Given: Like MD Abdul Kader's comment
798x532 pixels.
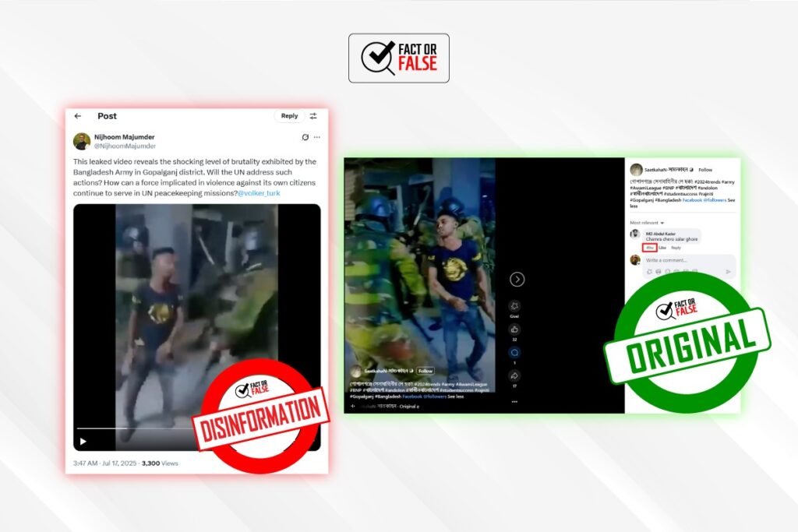Looking at the screenshot, I should (x=662, y=248).
